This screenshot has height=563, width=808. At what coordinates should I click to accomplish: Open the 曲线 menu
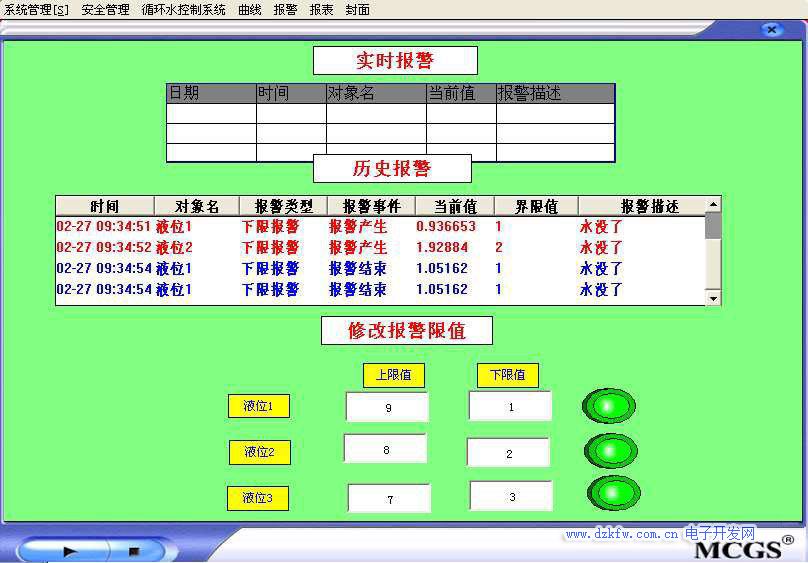[249, 10]
